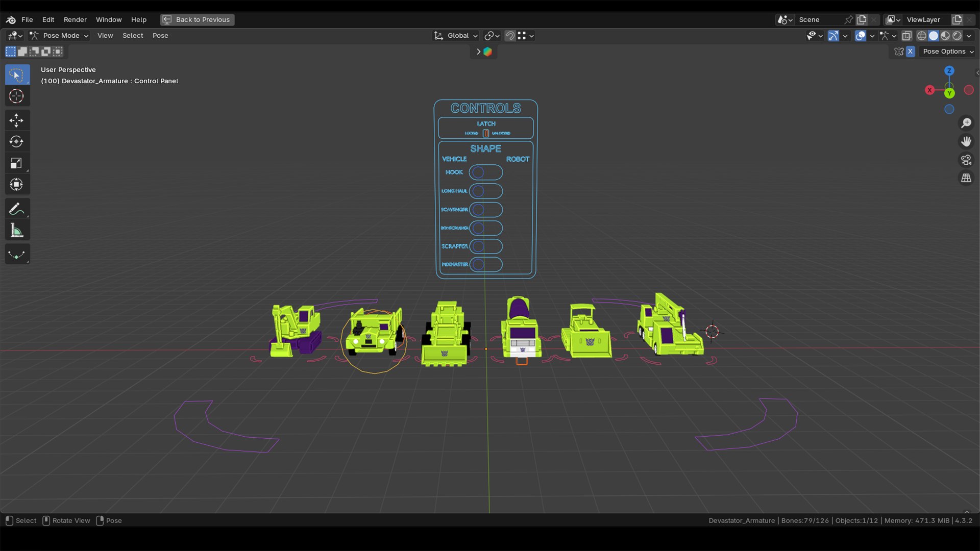
Task: Open the Pose menu
Action: coord(160,36)
